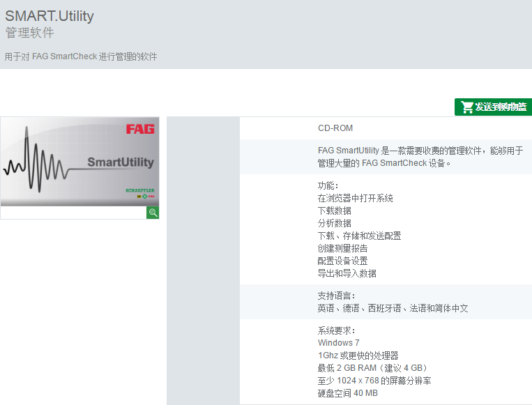Click the FAG SmartUtility 是一款需要收费的管理软件 sentence
The image size is (532, 405).
click(420, 157)
